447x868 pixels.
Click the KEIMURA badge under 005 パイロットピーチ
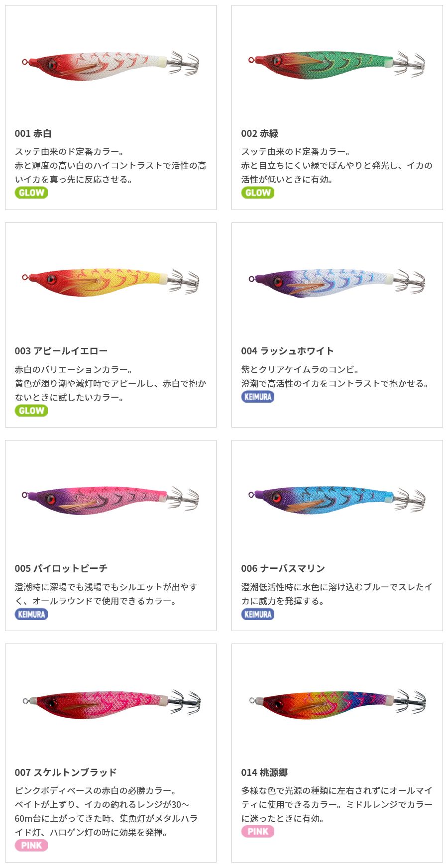pos(31,614)
